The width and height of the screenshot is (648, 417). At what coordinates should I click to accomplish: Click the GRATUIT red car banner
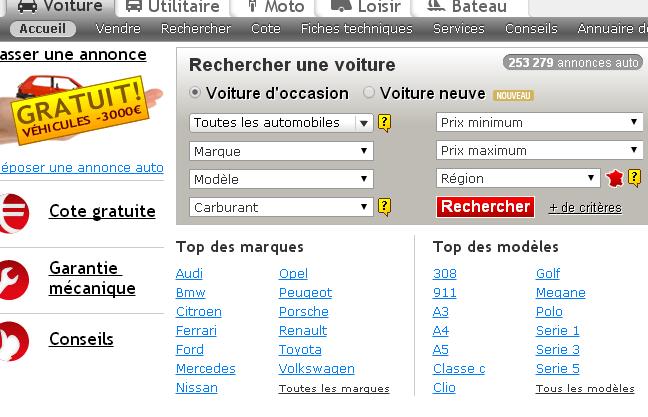pos(75,104)
